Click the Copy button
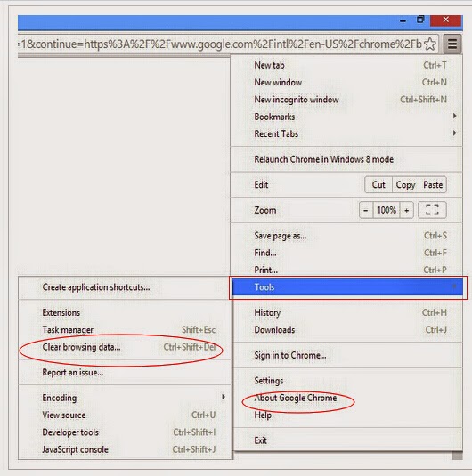This screenshot has width=472, height=476. 405,184
